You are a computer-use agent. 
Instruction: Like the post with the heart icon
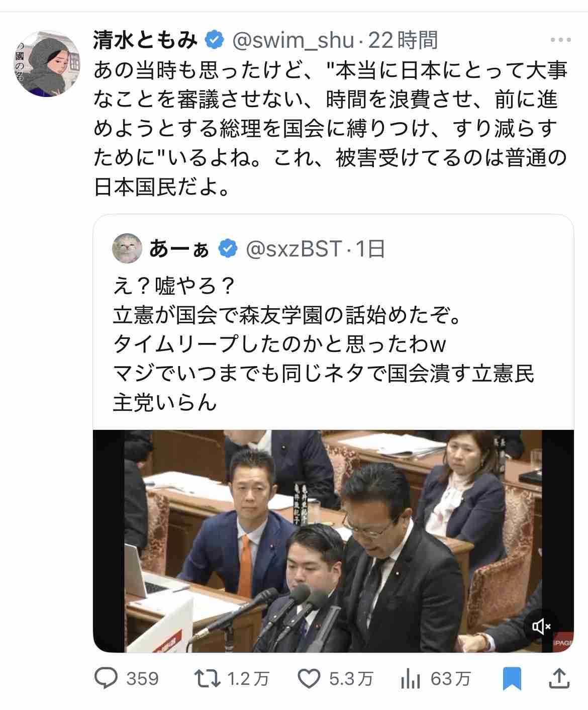[x=309, y=679]
